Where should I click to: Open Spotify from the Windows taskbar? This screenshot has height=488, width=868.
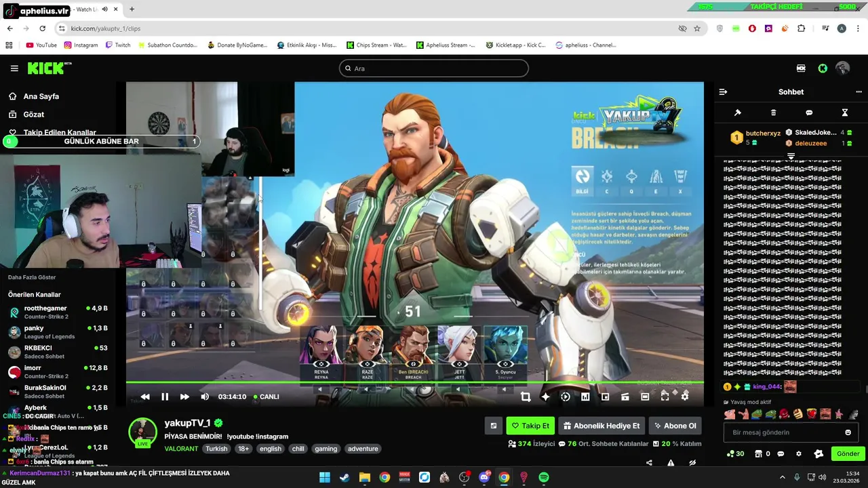click(544, 477)
